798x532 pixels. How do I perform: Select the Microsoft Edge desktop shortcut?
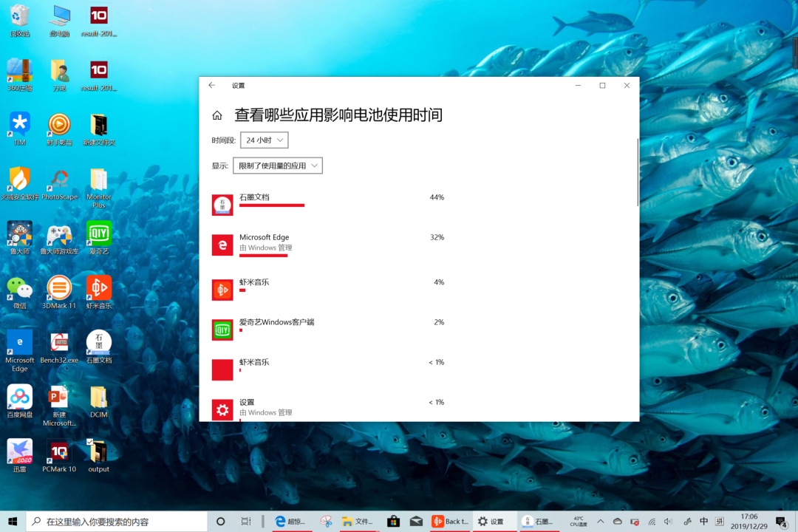19,351
